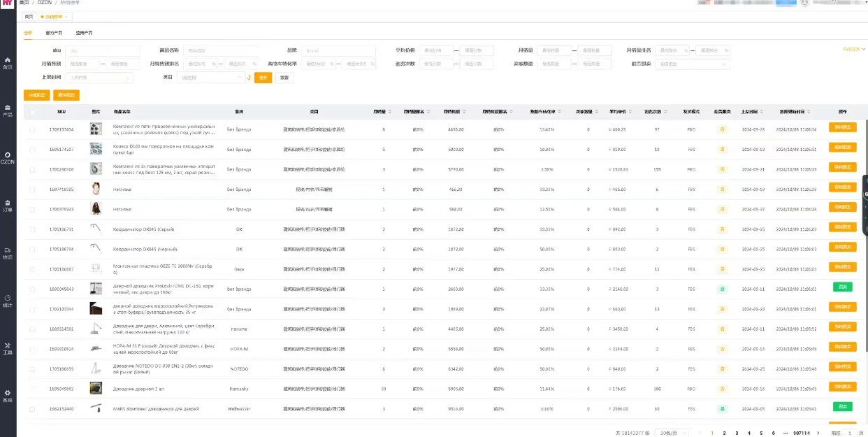Viewport: 868px width, 437px height.
Task: Open the system gear icon in the sidebar
Action: pyautogui.click(x=8, y=396)
